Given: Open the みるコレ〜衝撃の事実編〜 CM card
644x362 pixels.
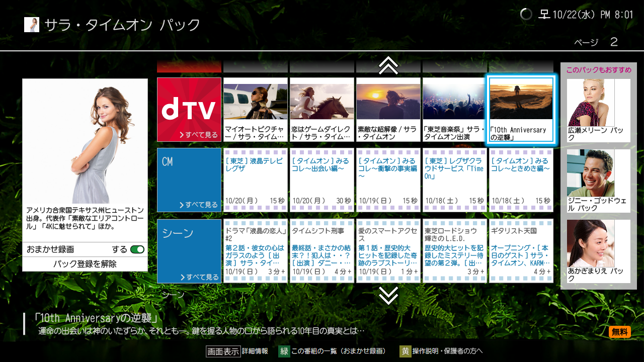Looking at the screenshot, I should pos(388,180).
